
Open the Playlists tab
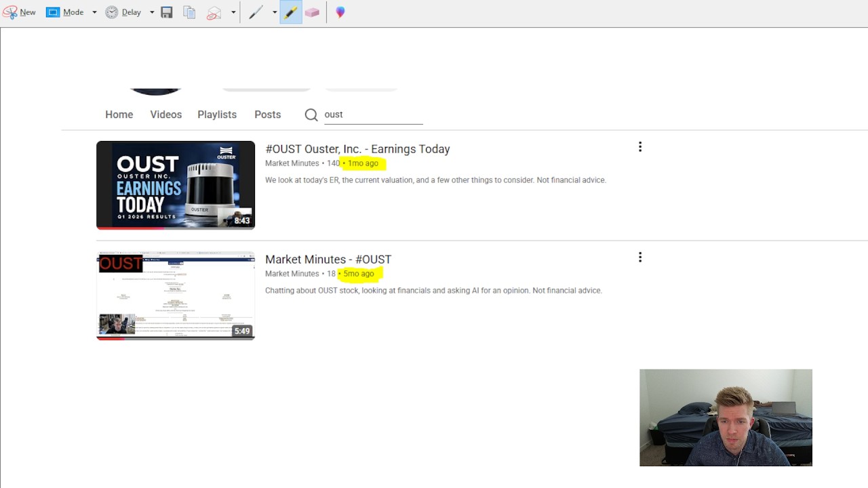(x=217, y=115)
